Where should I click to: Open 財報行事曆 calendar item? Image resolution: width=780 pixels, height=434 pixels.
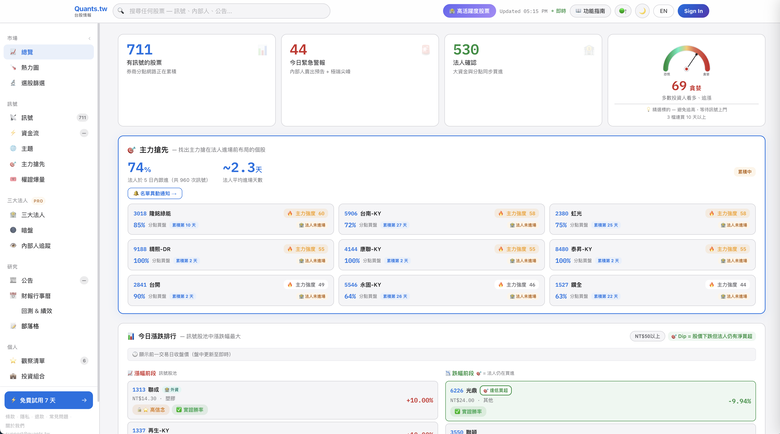[48, 296]
